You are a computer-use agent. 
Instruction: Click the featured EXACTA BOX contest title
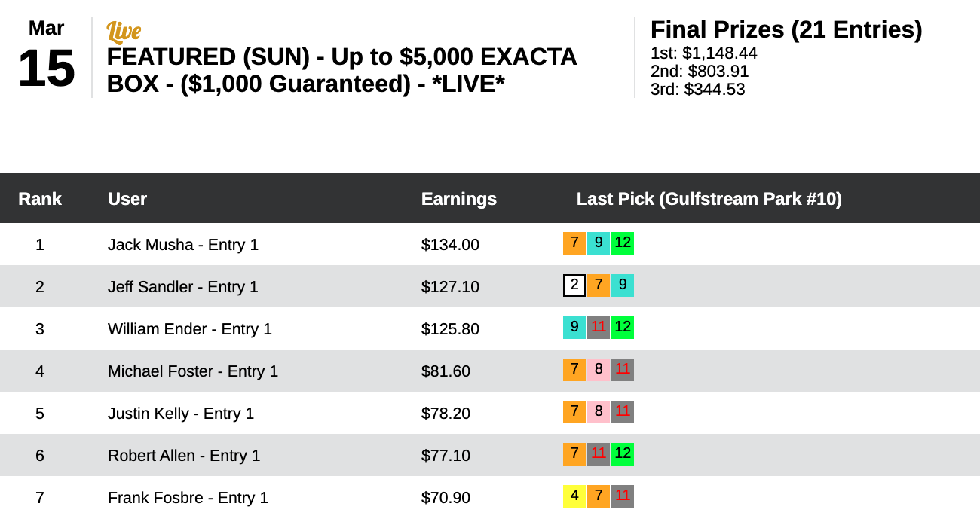point(341,70)
